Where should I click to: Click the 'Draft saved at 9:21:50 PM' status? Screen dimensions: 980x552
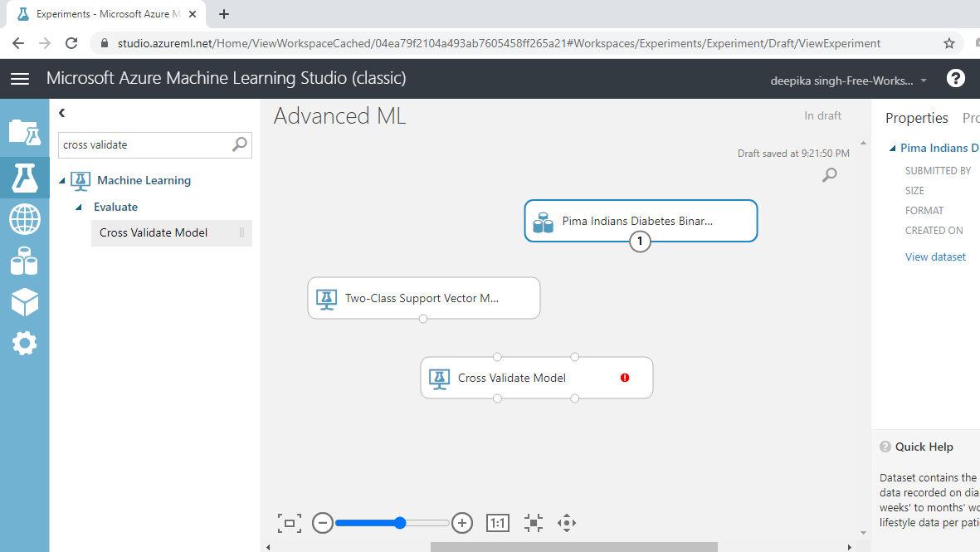(793, 154)
